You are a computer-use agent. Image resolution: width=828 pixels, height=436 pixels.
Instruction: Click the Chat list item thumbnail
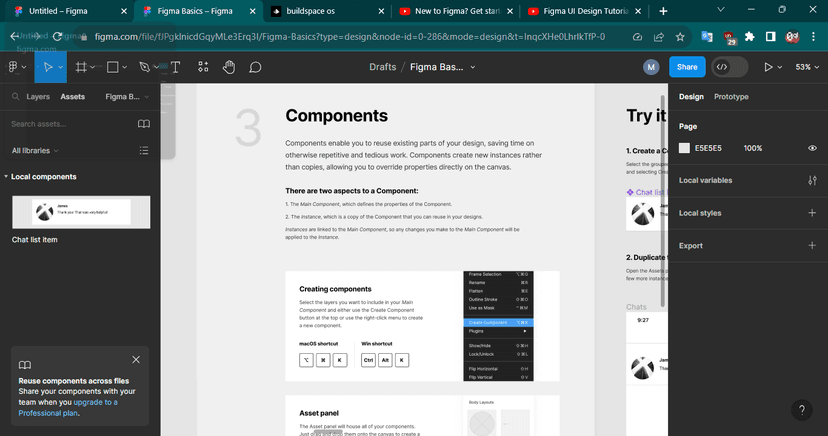(81, 211)
